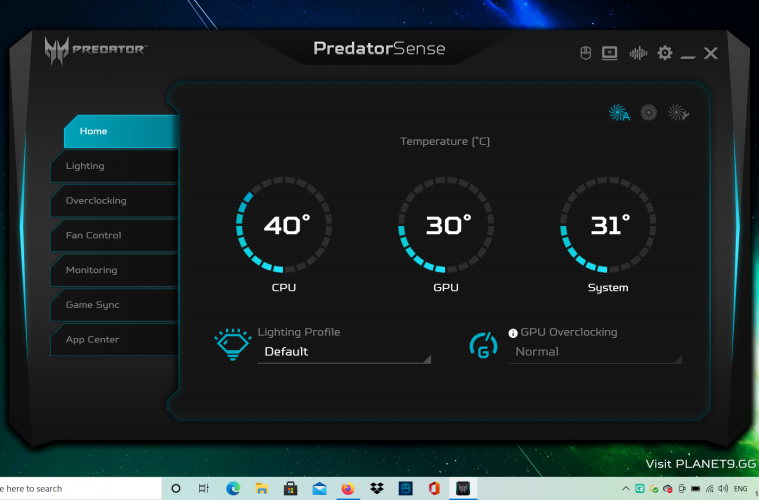Click PredatorSense taskbar icon
This screenshot has width=759, height=500.
point(463,488)
